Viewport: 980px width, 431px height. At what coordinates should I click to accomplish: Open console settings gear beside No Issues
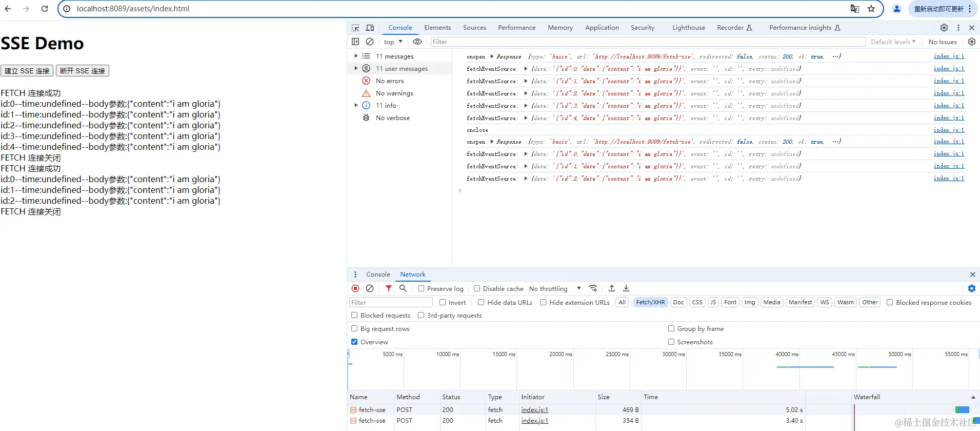click(972, 42)
